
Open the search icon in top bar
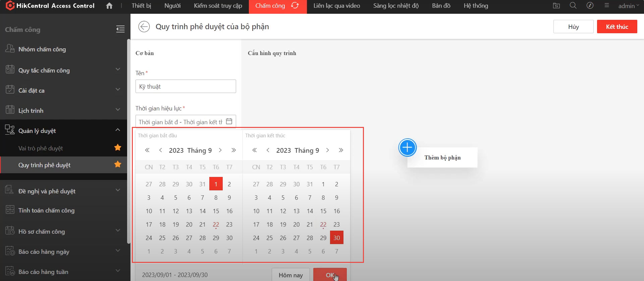pos(573,6)
